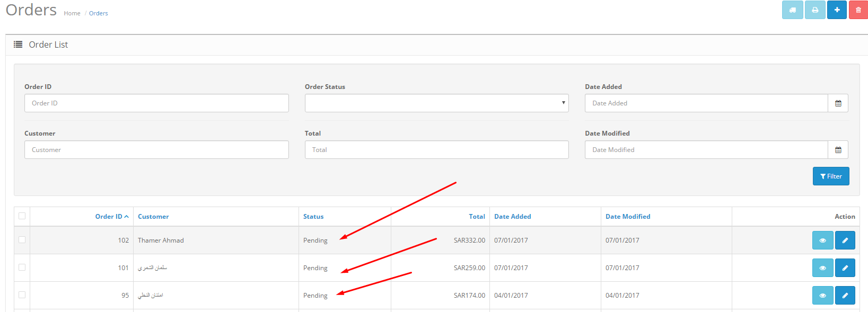Focus the Order ID input field
868x312 pixels.
click(x=156, y=103)
